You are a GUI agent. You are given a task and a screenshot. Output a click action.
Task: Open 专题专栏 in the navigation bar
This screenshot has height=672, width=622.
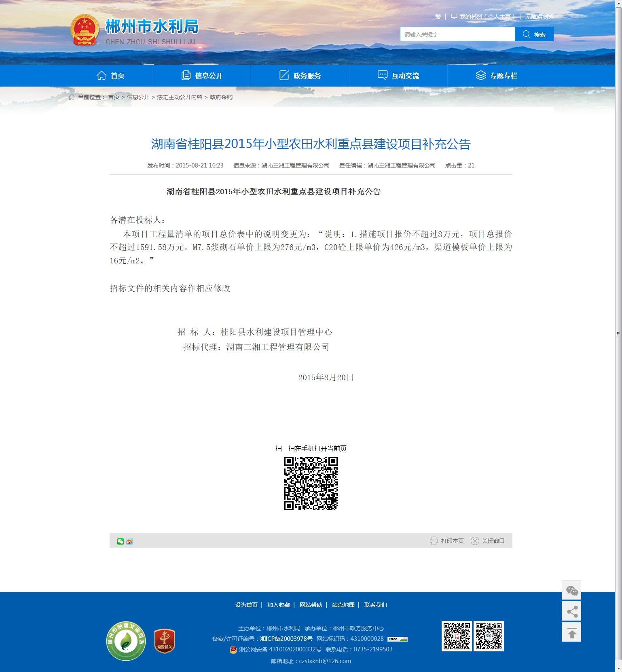(497, 76)
